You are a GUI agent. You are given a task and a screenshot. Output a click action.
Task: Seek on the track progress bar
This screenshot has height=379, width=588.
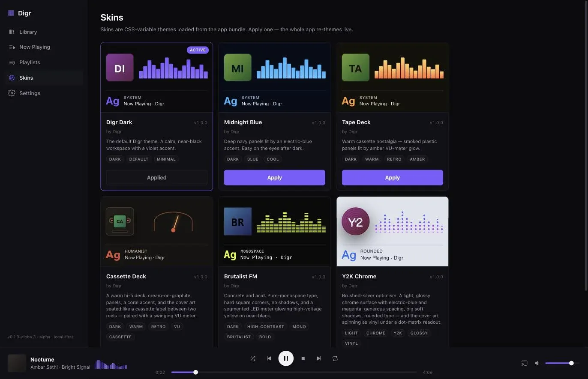[x=294, y=372]
